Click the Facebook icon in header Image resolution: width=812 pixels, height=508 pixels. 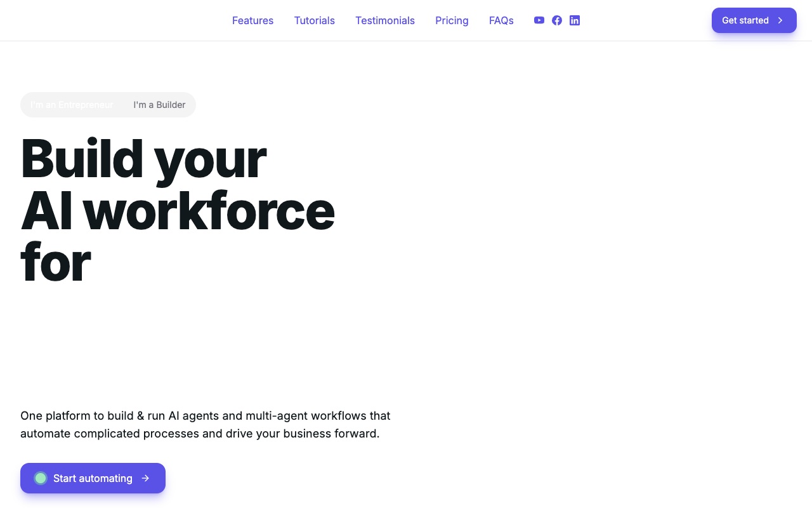click(x=557, y=20)
